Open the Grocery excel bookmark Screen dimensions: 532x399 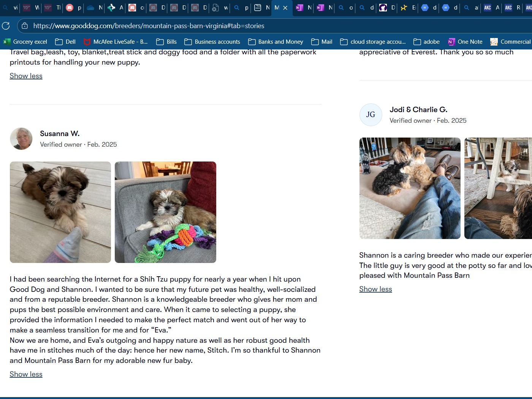coord(25,42)
